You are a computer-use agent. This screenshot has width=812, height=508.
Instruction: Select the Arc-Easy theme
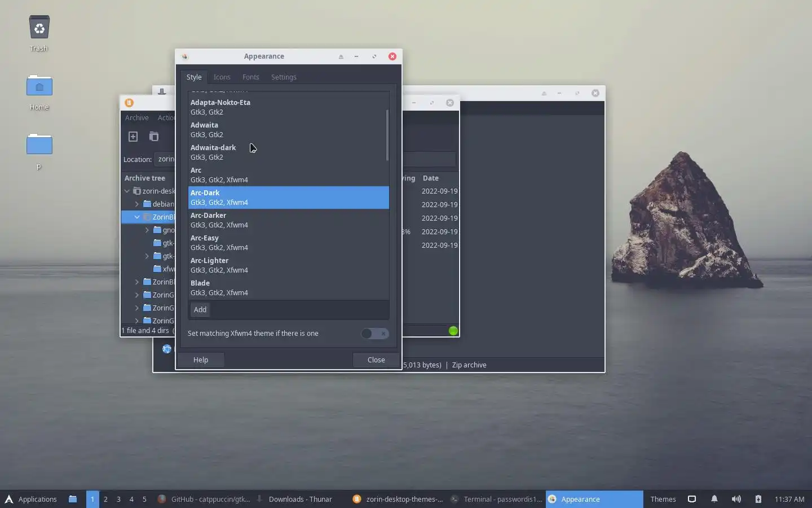[288, 243]
